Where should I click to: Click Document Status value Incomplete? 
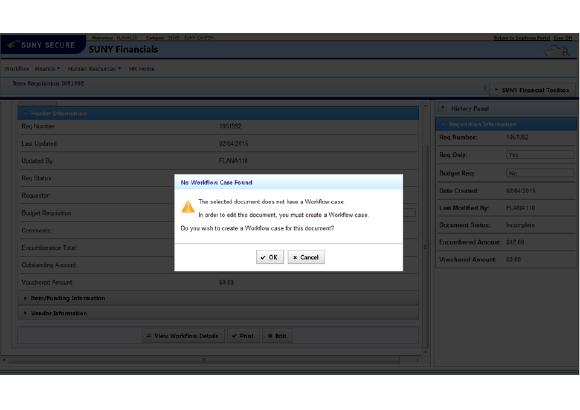click(x=520, y=225)
